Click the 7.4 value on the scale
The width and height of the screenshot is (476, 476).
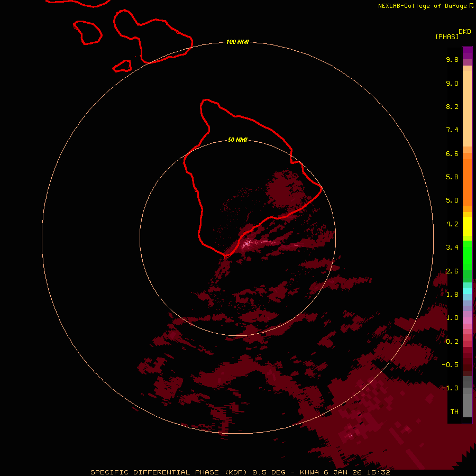tap(452, 130)
